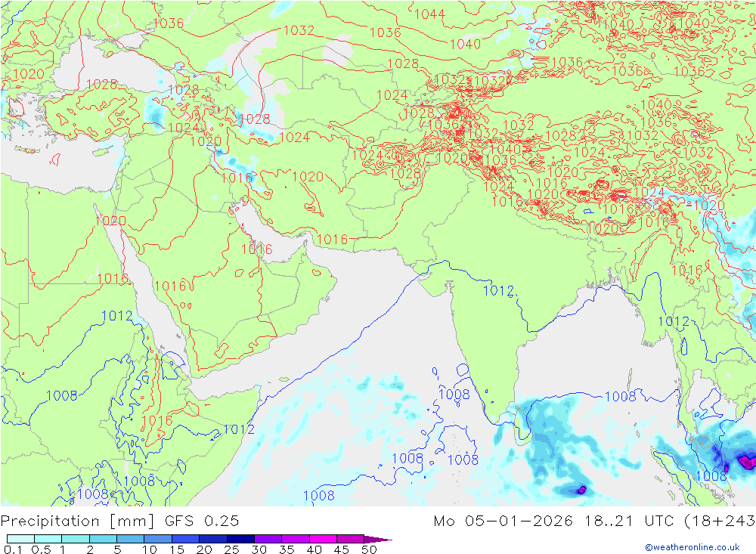756x554 pixels.
Task: Click the 45–50 mm legend color swatch
Action: click(x=351, y=539)
